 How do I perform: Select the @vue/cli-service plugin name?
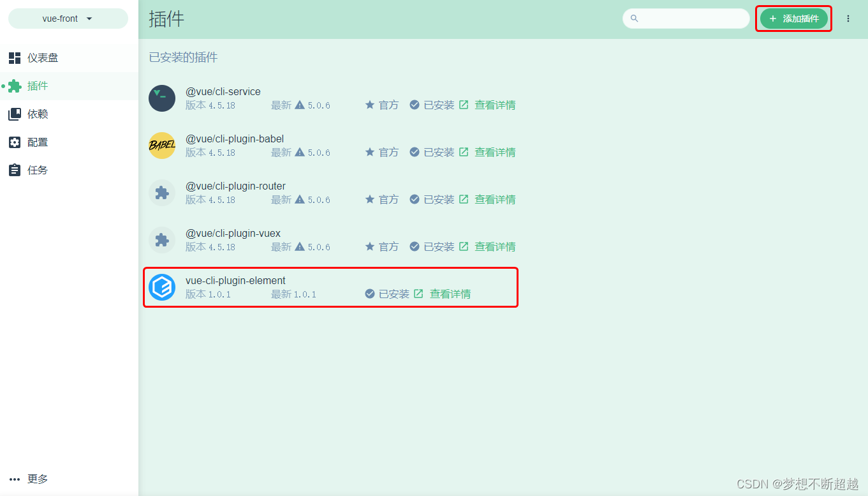tap(223, 92)
